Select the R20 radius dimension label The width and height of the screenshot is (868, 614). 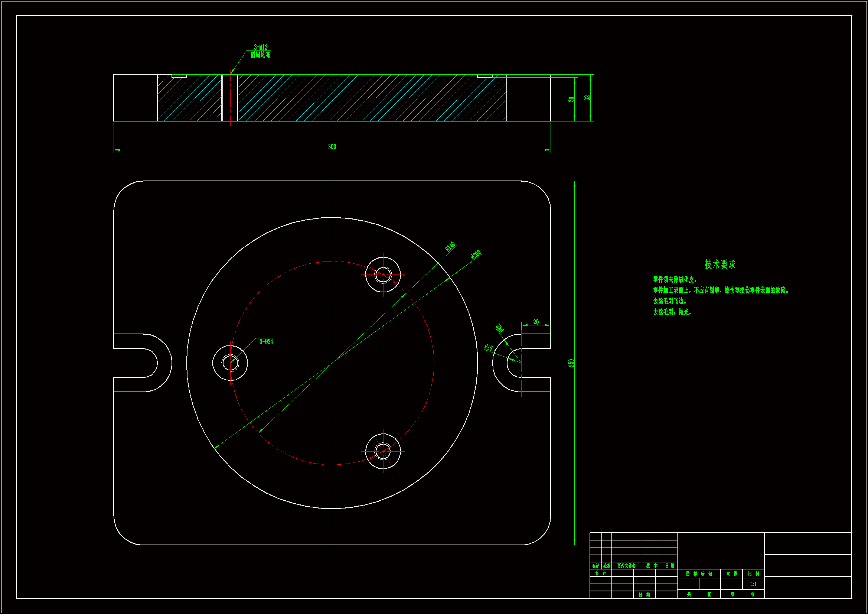(x=499, y=328)
